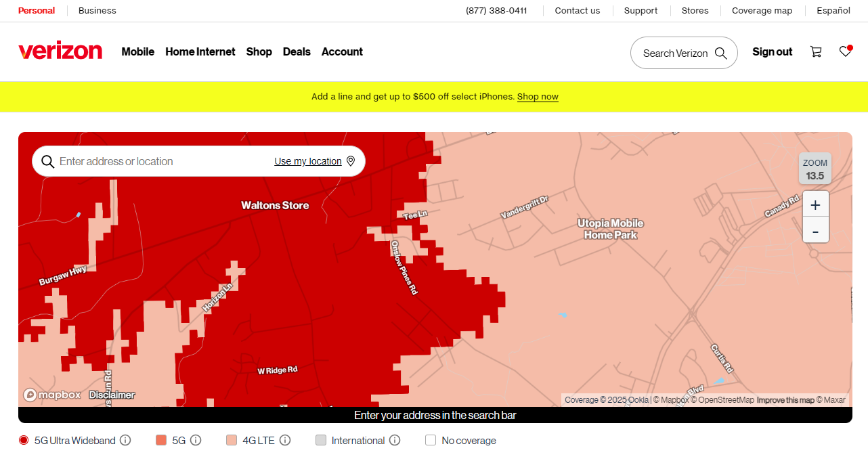Image resolution: width=868 pixels, height=461 pixels.
Task: Switch to the Personal tab
Action: point(37,10)
